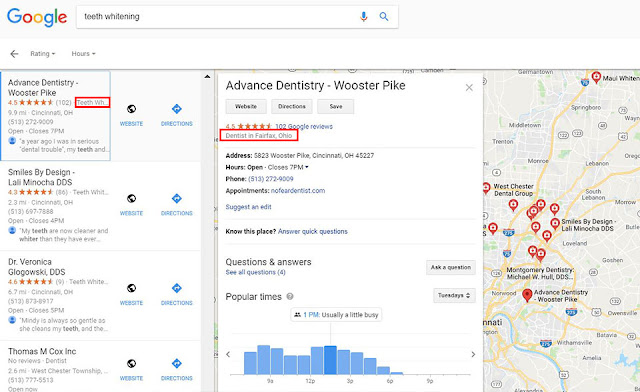Screen dimensions: 640x392
Task: Click directions icon for Thomas M Cox Inc
Action: point(177,363)
